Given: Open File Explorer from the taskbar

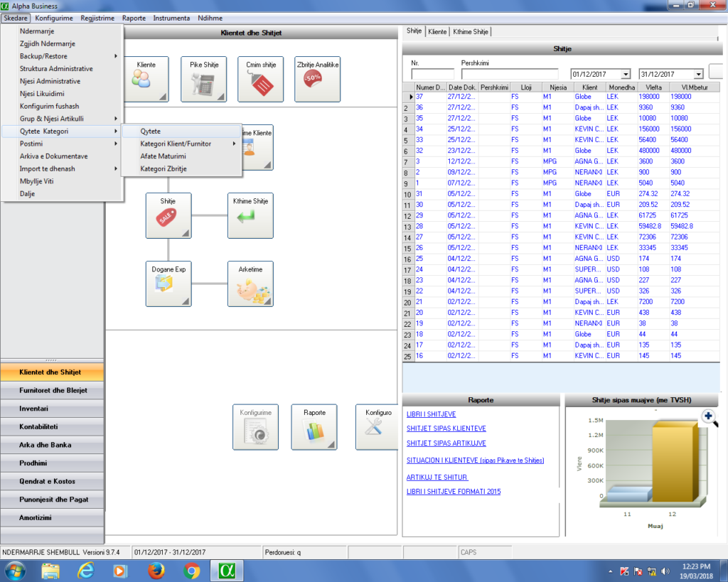Looking at the screenshot, I should coord(50,571).
